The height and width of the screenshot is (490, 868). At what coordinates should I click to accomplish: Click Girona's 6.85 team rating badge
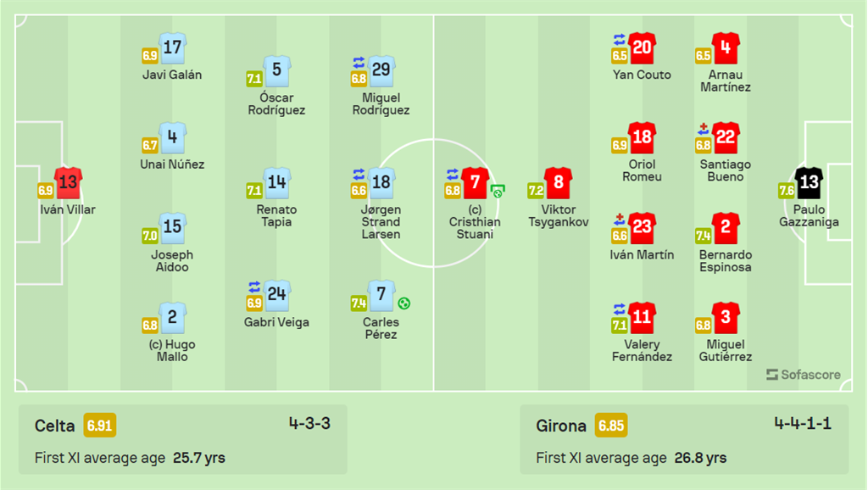(x=610, y=426)
